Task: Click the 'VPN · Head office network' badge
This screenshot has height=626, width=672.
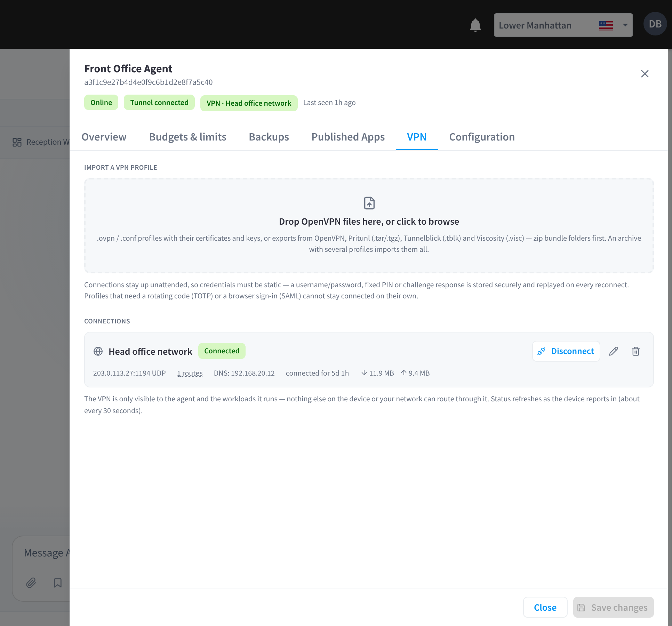Action: tap(249, 103)
